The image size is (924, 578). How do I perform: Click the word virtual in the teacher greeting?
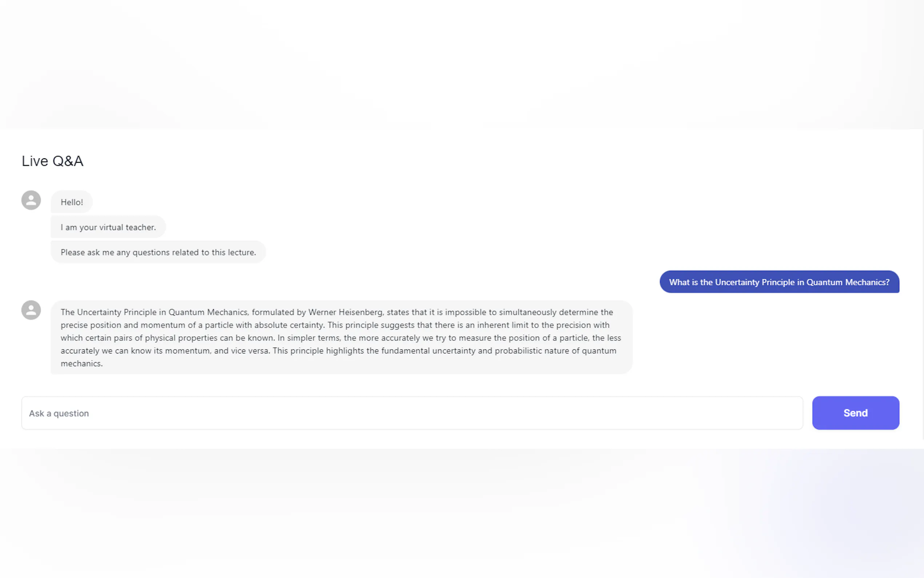pos(111,227)
